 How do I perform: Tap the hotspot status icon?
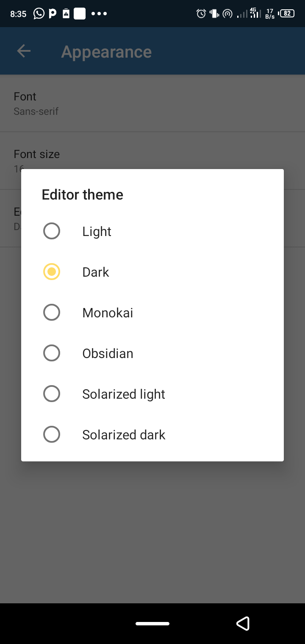(x=227, y=14)
